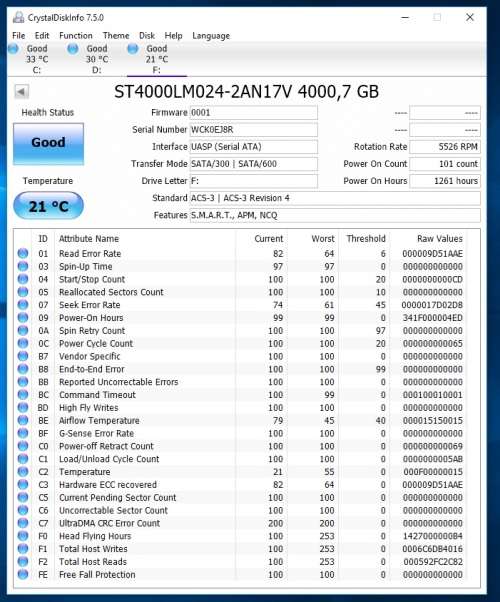Open the Language menu

[211, 36]
